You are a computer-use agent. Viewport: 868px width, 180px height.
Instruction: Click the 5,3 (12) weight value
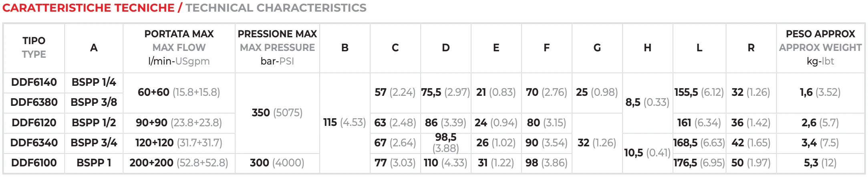point(820,163)
